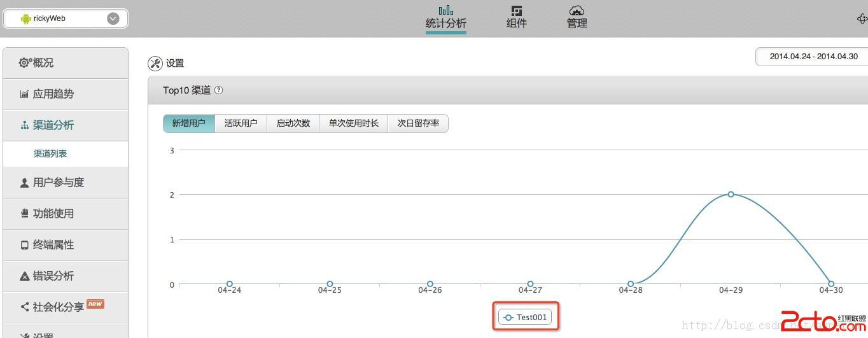
Task: Click the chart data point at 04-26
Action: coord(430,284)
